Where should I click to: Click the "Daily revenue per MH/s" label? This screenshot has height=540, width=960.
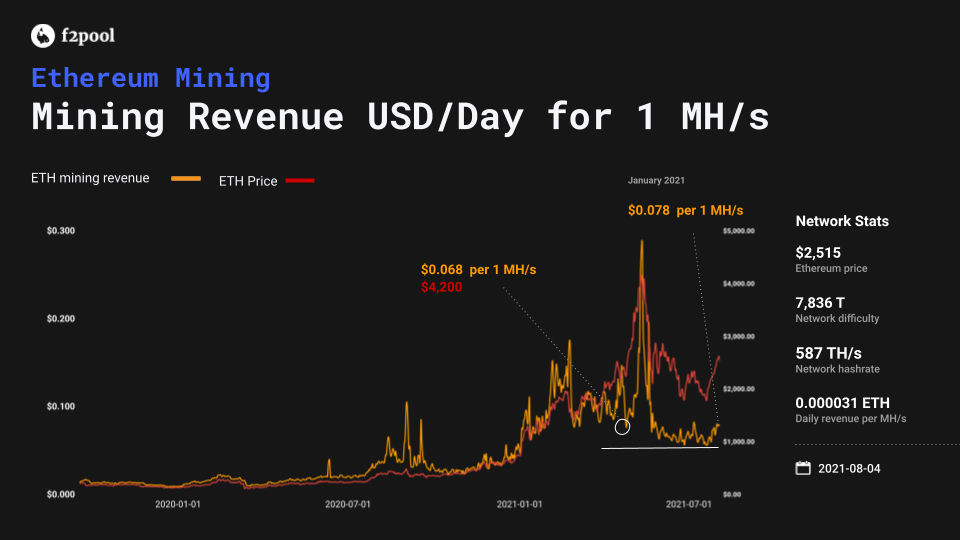(850, 419)
